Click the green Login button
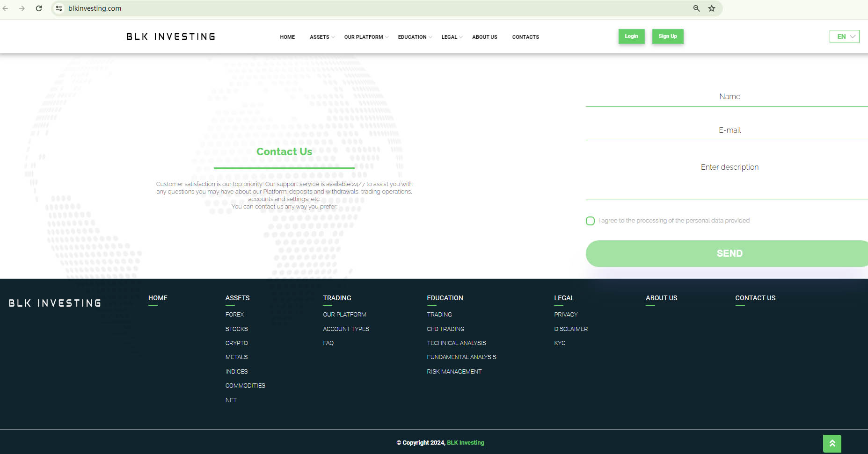Image resolution: width=868 pixels, height=454 pixels. 632,36
